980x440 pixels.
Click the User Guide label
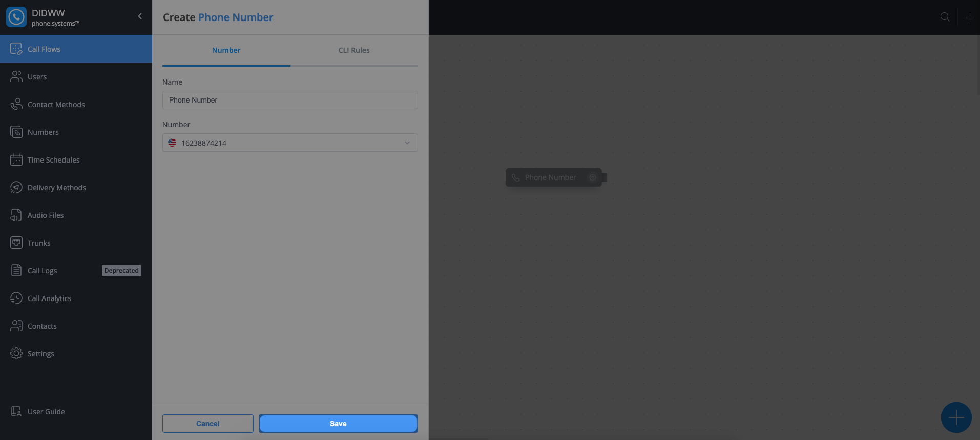tap(46, 412)
